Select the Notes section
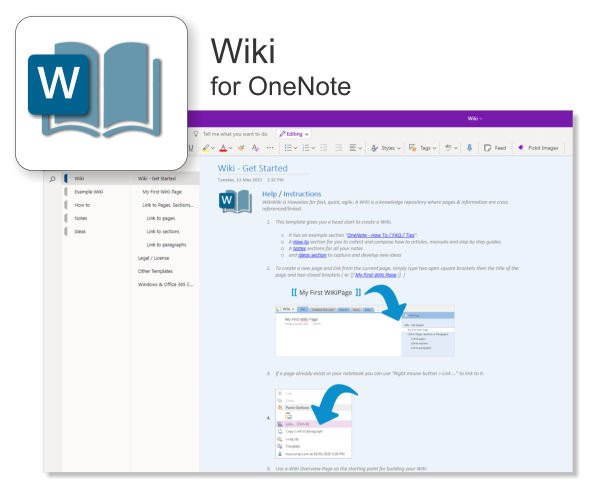 click(97, 218)
